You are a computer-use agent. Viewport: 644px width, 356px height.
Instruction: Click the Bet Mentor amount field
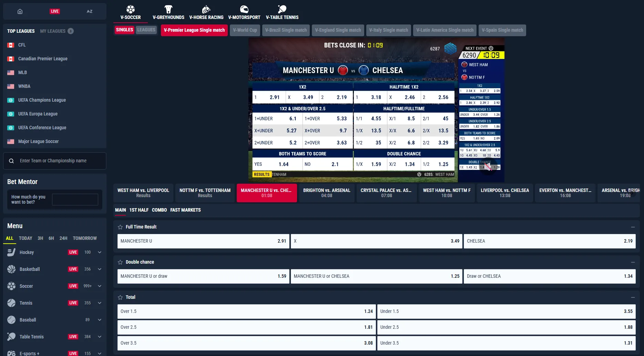point(75,200)
